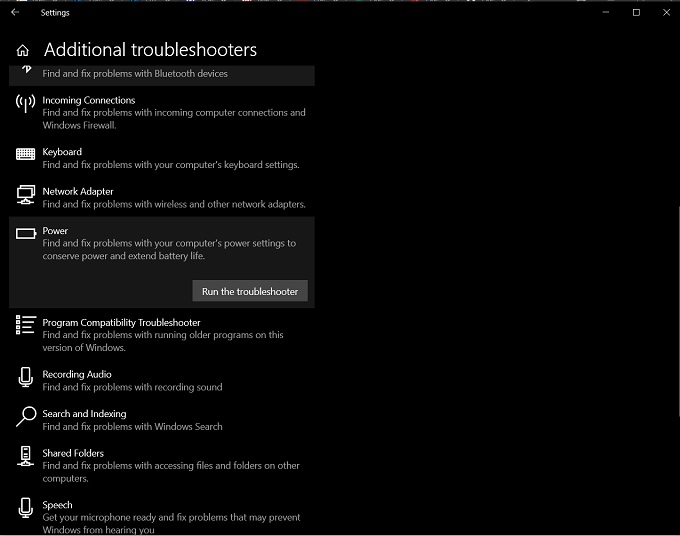
Task: Click the Search and Indexing magnifier icon
Action: coord(26,416)
